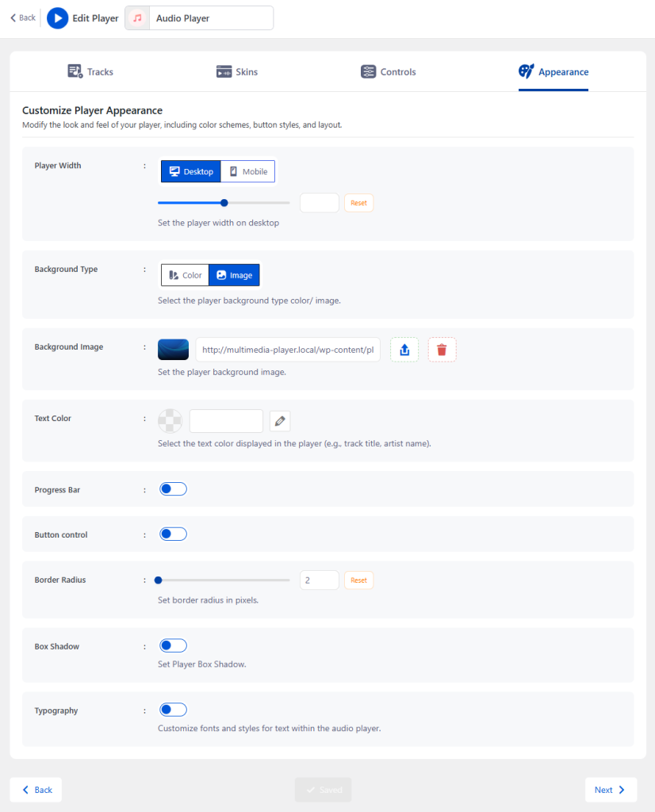Click the text color eyedropper pencil icon
Image resolution: width=655 pixels, height=812 pixels.
[x=280, y=421]
